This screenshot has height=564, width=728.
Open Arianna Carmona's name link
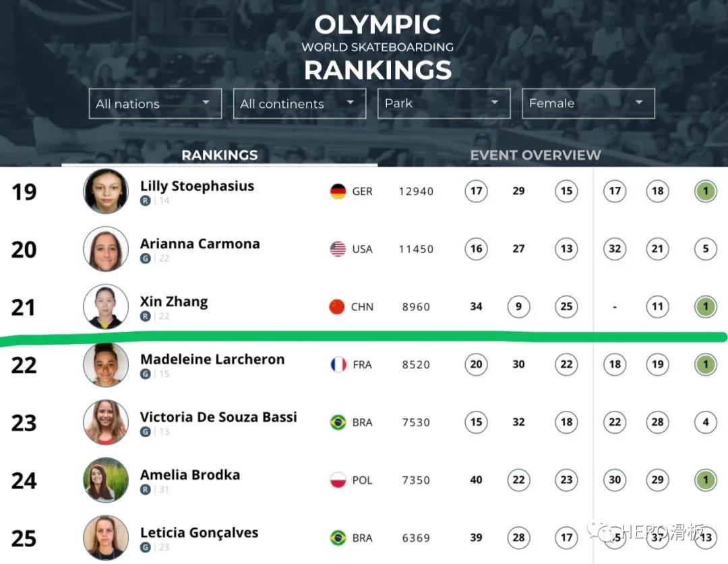200,244
